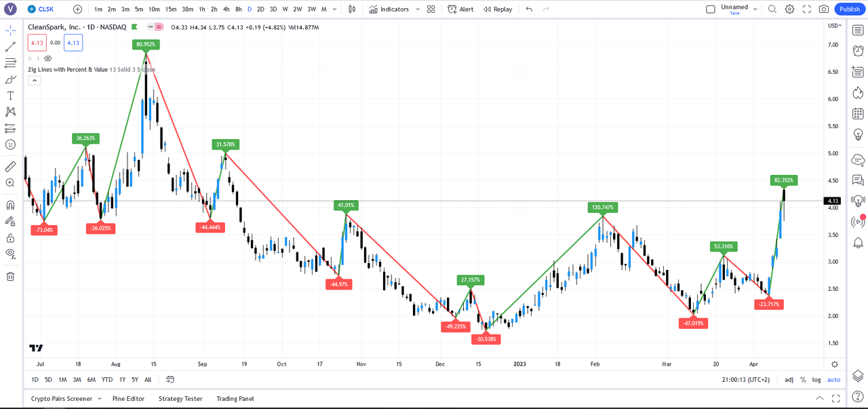The image size is (868, 409).
Task: Undo the last chart action
Action: tap(529, 9)
